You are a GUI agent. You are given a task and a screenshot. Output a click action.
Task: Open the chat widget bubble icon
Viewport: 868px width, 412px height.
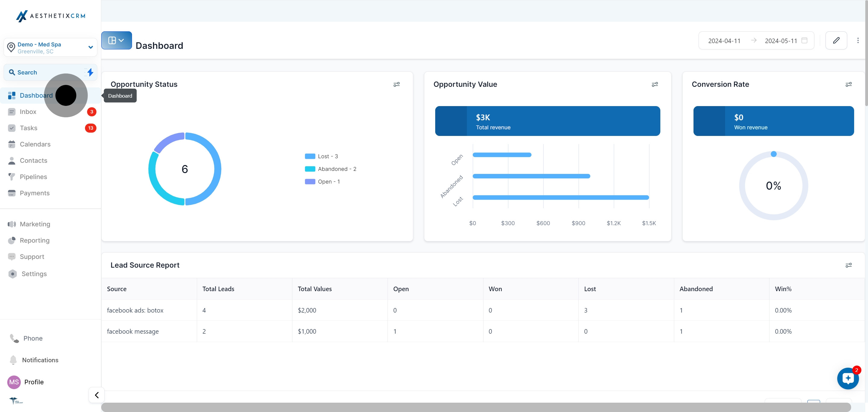click(x=848, y=378)
